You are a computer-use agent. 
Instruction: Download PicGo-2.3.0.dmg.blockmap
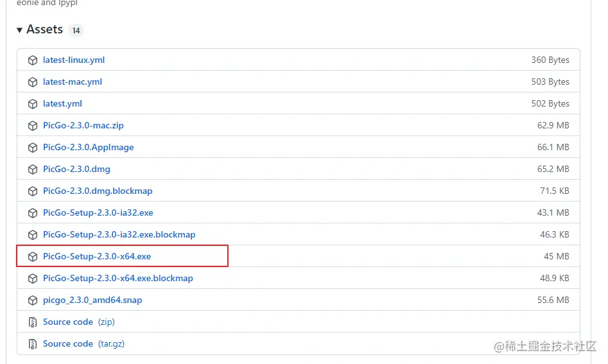click(x=98, y=191)
